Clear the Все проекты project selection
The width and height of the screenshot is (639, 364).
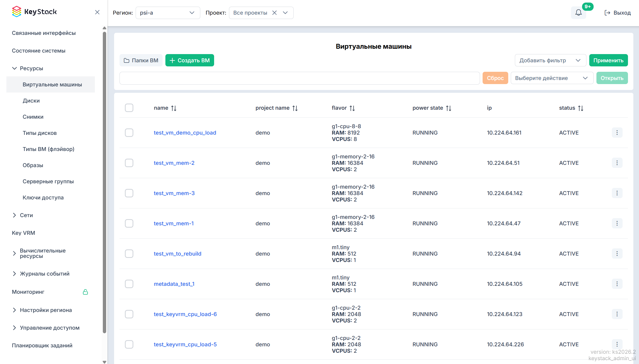coord(274,13)
